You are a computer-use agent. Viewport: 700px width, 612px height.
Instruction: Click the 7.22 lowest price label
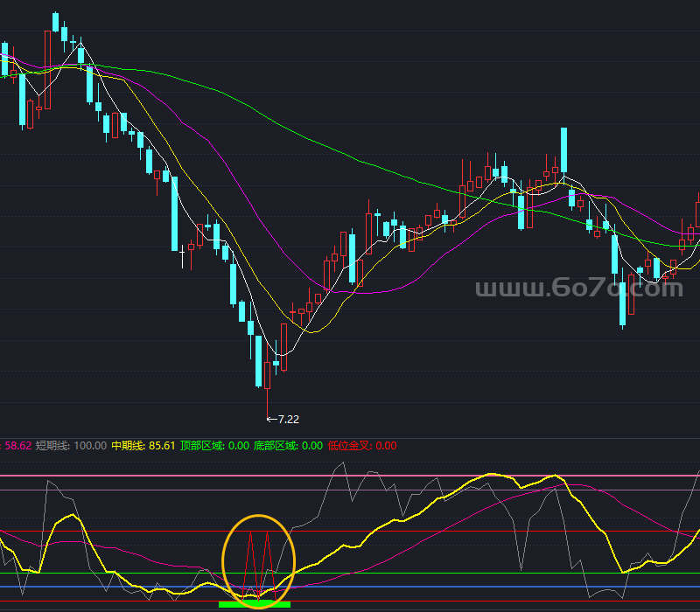pyautogui.click(x=288, y=420)
